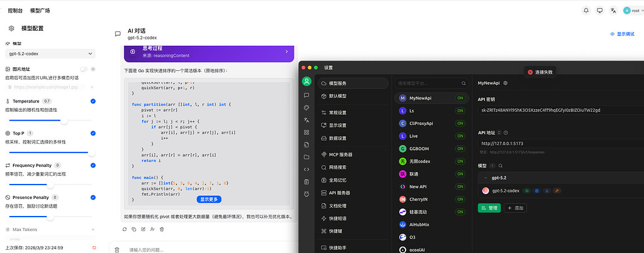
Task: Expand the 思考过程 reasoning panel
Action: click(x=209, y=51)
